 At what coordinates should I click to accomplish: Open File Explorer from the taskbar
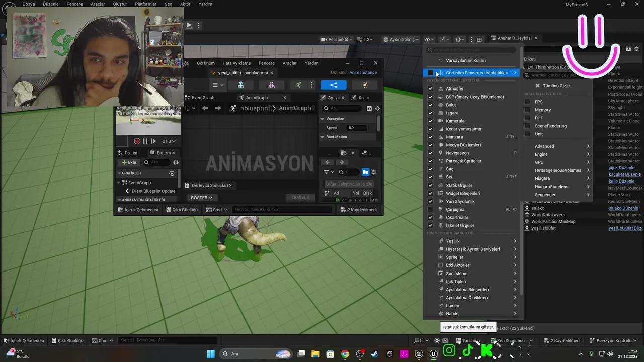point(315,354)
